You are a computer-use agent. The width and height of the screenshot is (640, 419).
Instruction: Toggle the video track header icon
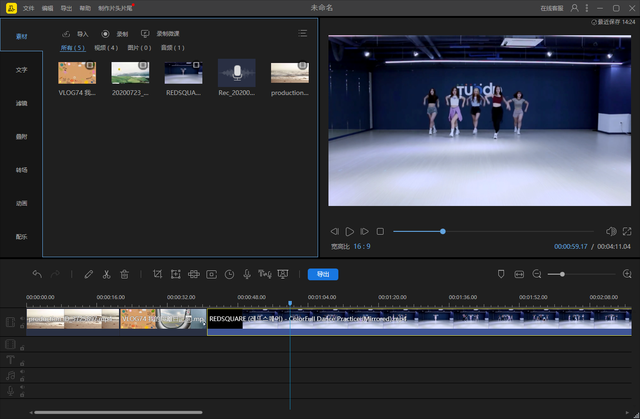click(10, 321)
